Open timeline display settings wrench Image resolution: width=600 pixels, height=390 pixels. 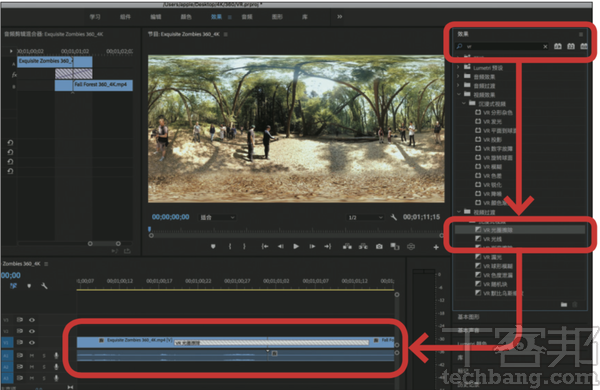click(44, 286)
